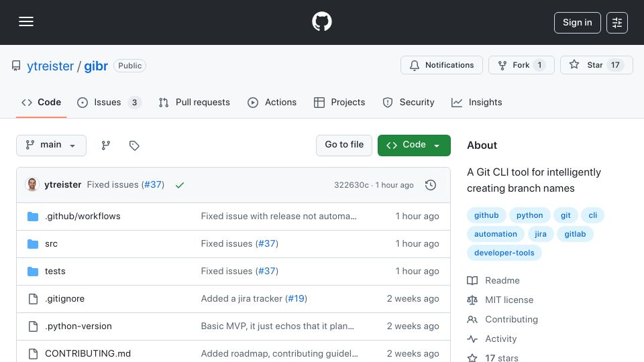Click the repository icon beside ytreister

point(16,66)
